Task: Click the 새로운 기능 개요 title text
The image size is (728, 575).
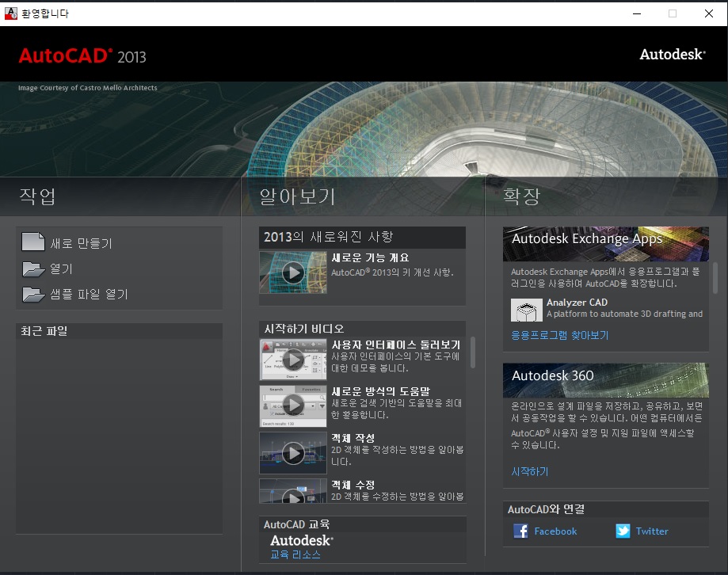Action: coord(370,257)
